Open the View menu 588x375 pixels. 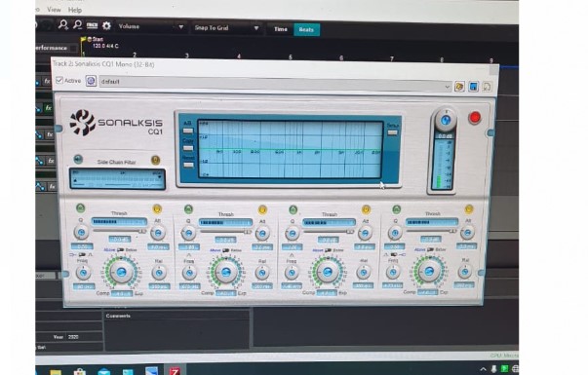click(x=54, y=10)
